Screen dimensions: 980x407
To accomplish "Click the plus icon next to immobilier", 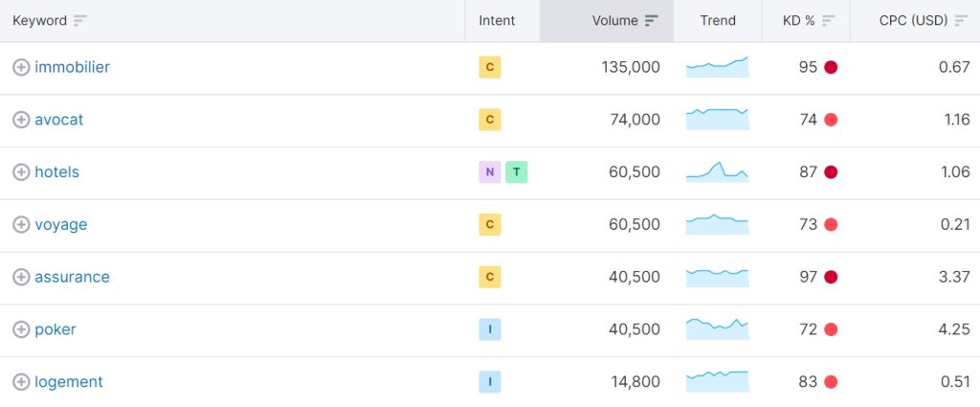I will [x=21, y=67].
